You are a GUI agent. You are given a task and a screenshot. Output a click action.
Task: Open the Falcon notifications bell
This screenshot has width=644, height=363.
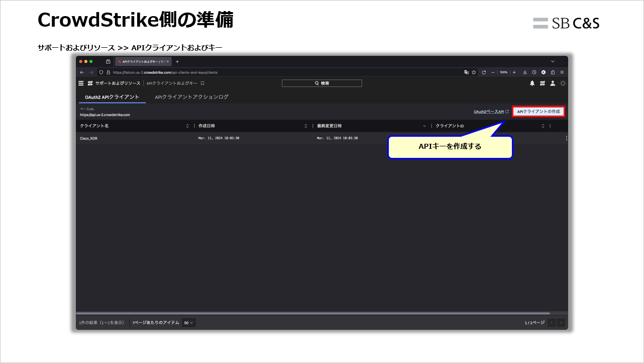coord(532,83)
